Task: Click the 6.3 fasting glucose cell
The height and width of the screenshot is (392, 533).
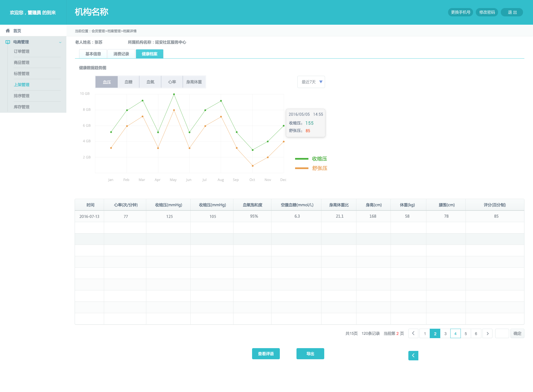Action: (x=297, y=216)
